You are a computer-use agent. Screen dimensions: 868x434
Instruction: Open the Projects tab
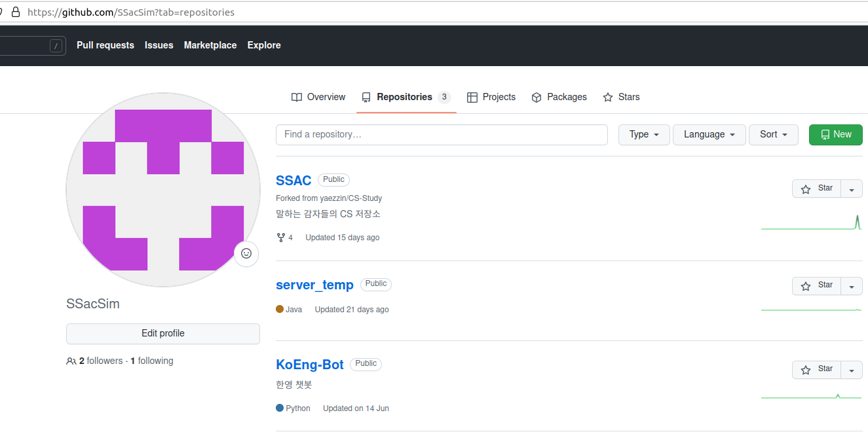[x=491, y=97]
